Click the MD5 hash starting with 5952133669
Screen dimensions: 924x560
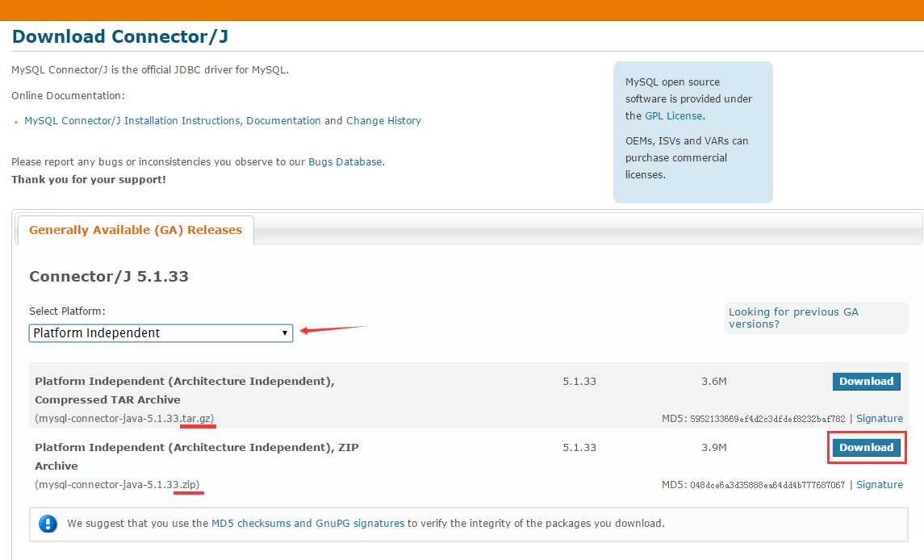[x=767, y=419]
